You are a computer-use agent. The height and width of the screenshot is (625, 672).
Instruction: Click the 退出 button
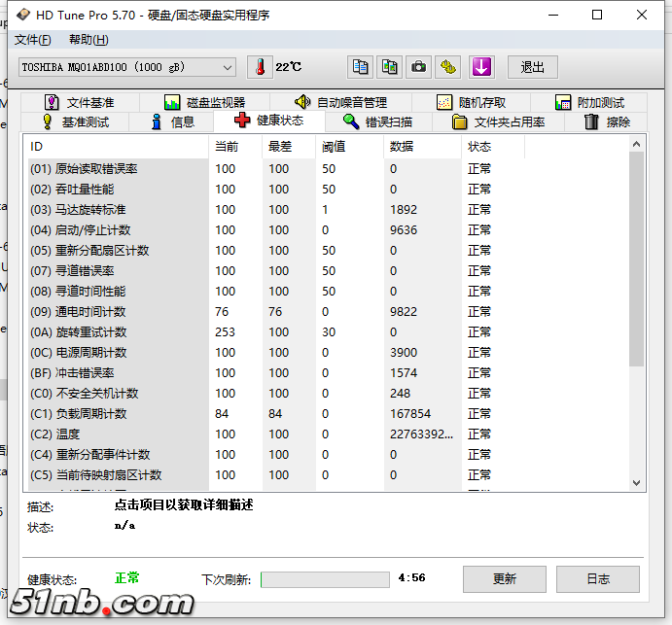tap(532, 67)
